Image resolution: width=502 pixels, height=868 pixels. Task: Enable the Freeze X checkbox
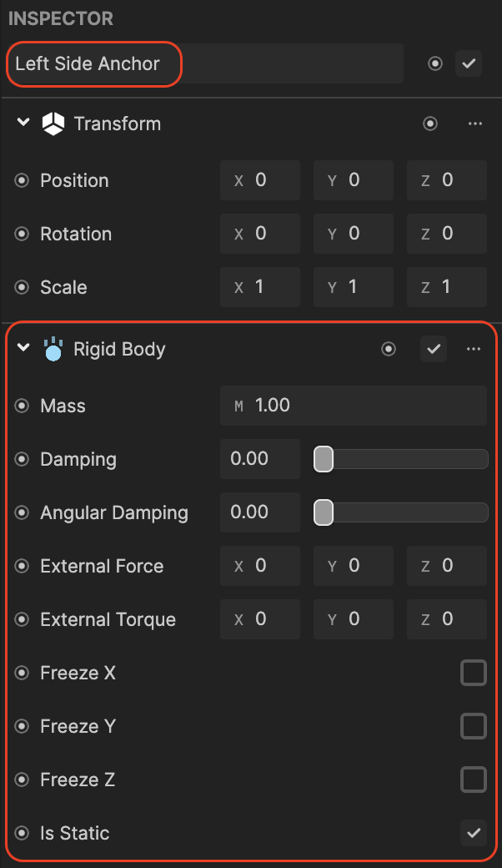tap(474, 673)
